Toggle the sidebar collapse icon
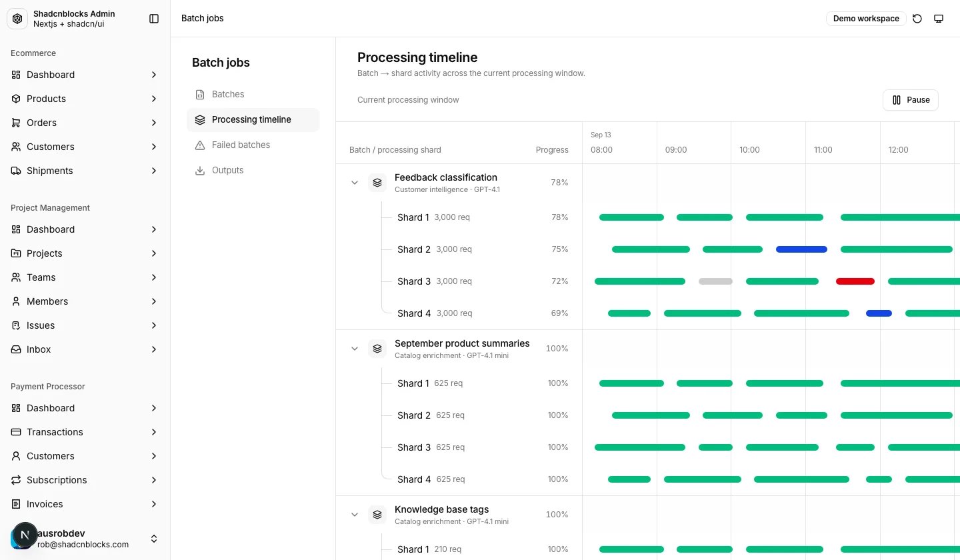960x560 pixels. point(154,19)
